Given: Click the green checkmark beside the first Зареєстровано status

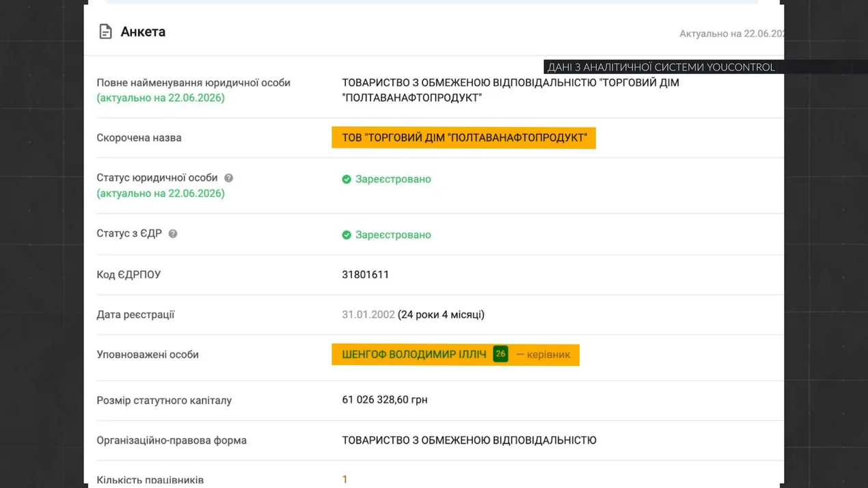Looking at the screenshot, I should coord(347,179).
